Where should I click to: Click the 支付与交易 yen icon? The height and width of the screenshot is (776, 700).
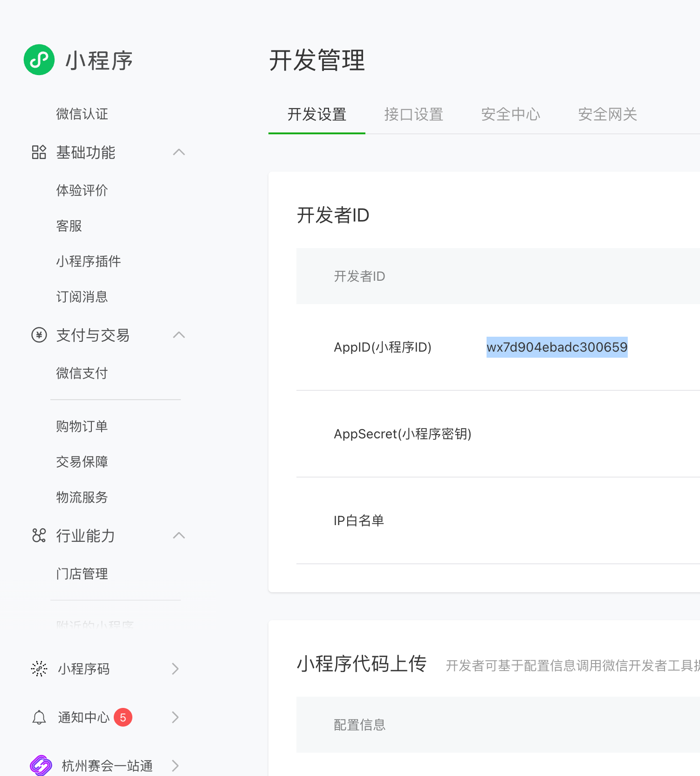[39, 335]
